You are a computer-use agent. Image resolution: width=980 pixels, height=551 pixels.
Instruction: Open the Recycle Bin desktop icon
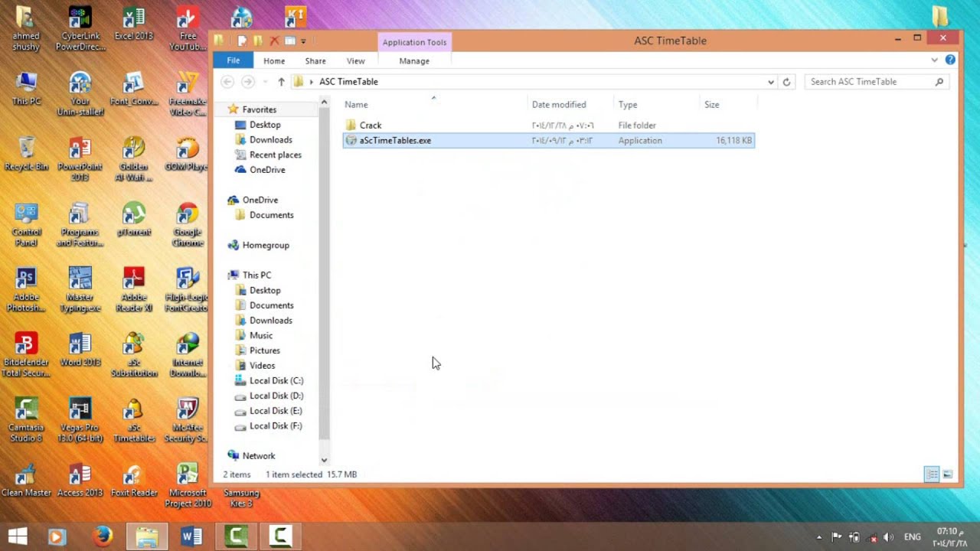pos(26,153)
